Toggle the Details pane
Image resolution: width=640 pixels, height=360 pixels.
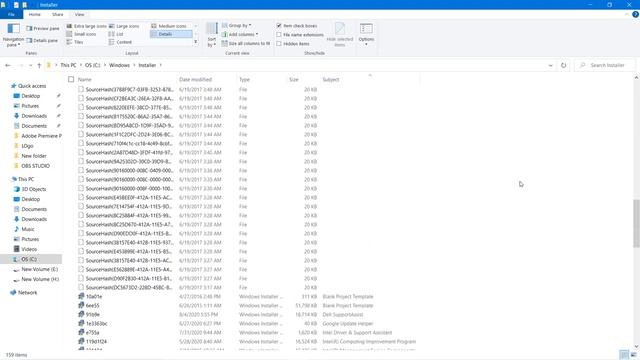coord(42,40)
